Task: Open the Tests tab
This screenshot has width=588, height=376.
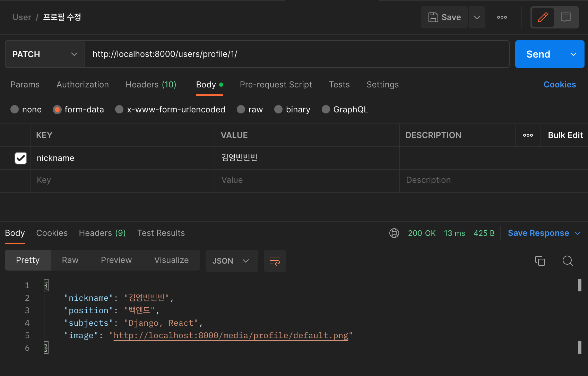Action: point(339,85)
